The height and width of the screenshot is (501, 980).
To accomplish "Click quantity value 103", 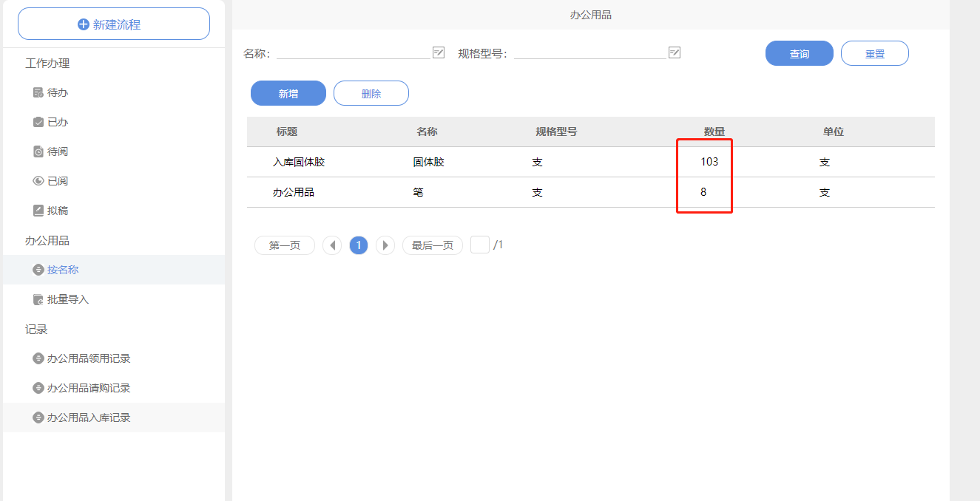I will [x=709, y=162].
